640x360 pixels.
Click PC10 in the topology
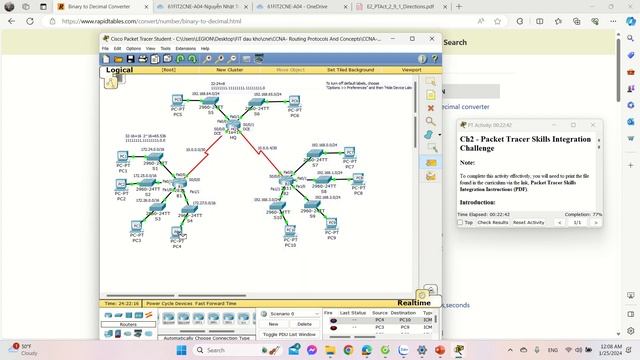point(290,231)
